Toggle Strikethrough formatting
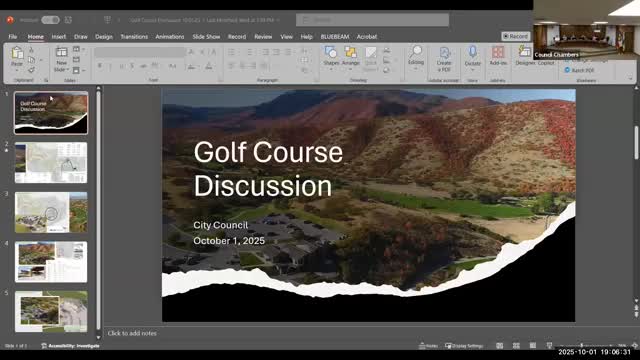This screenshot has height=360, width=640. click(x=143, y=66)
